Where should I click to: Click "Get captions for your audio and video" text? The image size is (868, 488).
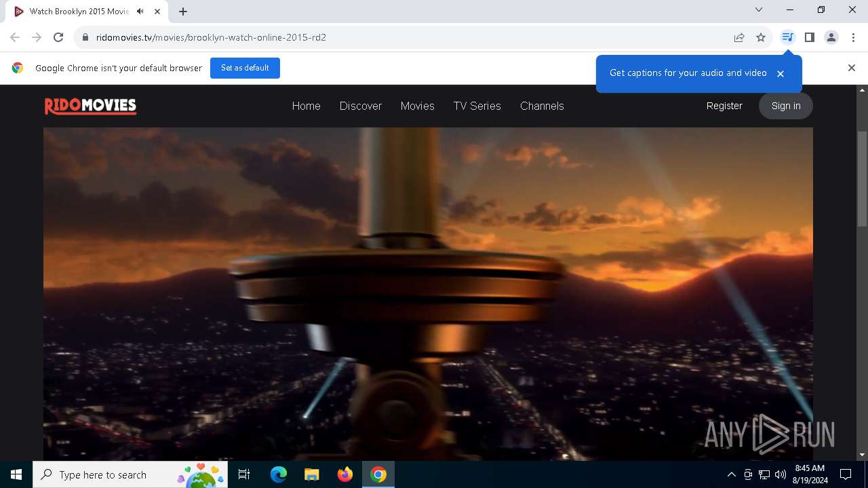pos(688,73)
